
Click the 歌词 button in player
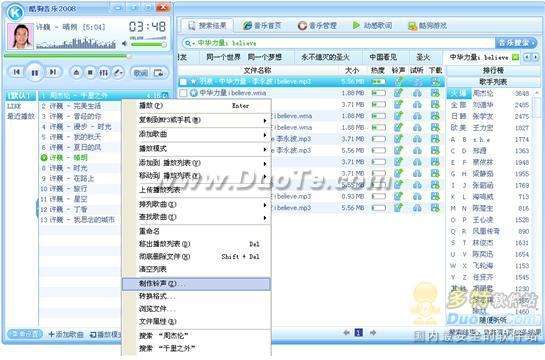click(x=140, y=73)
